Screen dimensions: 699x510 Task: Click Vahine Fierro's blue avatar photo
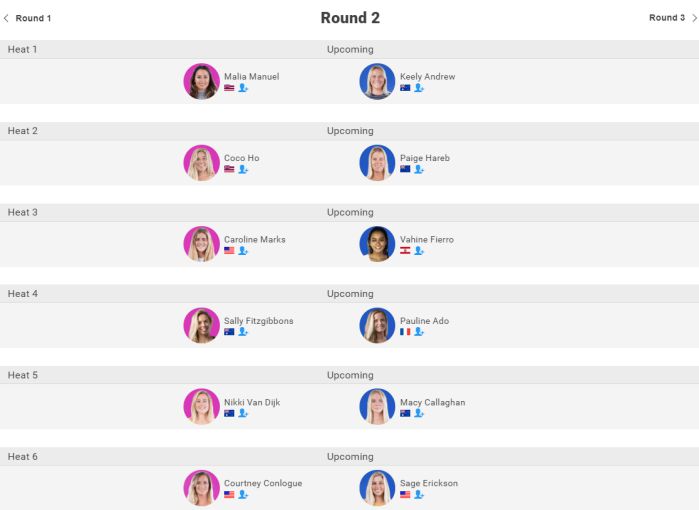[x=377, y=244]
